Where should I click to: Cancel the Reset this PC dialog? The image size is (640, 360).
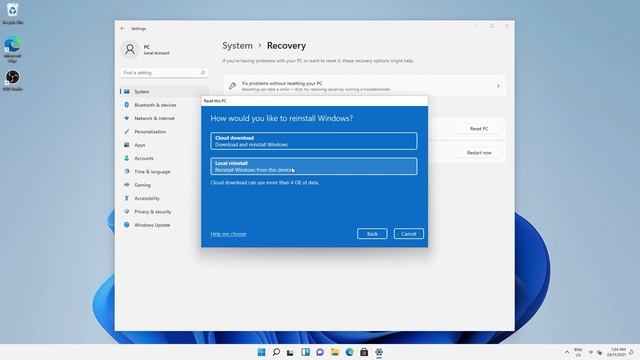[x=409, y=234]
